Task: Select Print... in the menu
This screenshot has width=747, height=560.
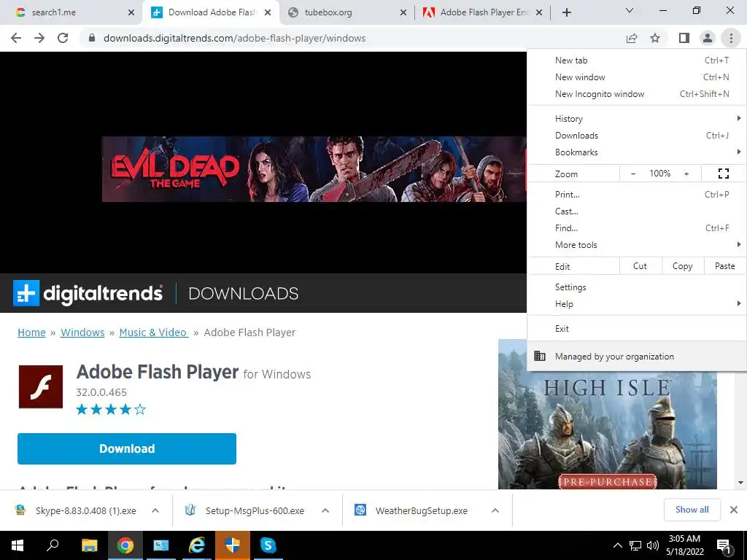Action: point(636,194)
